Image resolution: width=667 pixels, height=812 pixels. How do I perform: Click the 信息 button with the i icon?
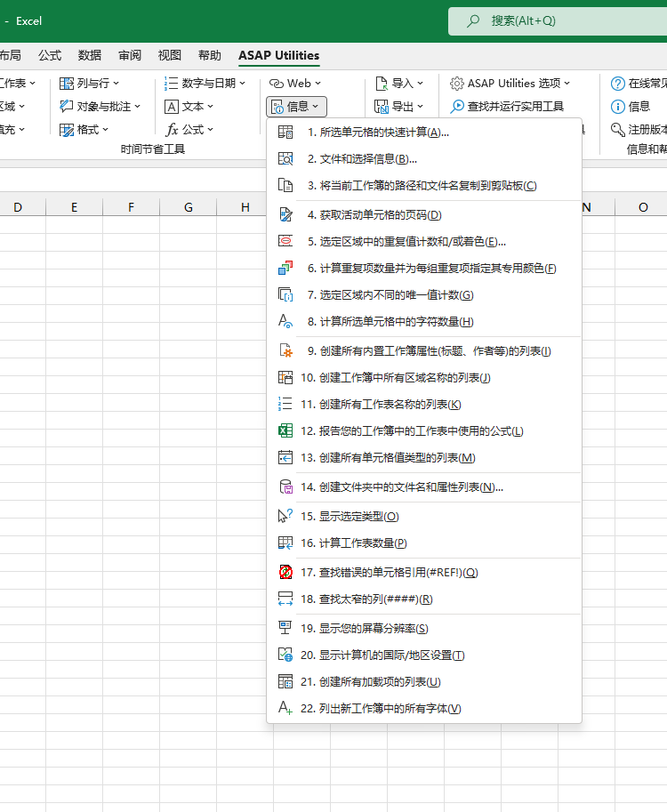pyautogui.click(x=631, y=106)
